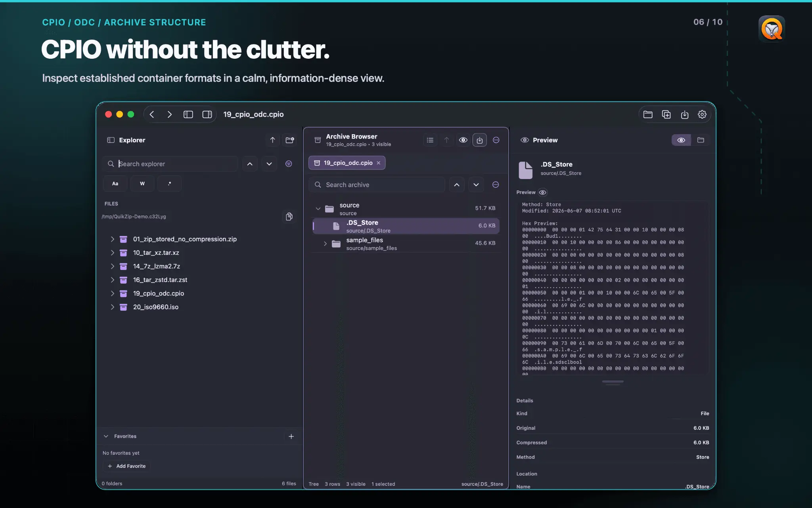Select .DS_Store row in archive

pos(406,226)
